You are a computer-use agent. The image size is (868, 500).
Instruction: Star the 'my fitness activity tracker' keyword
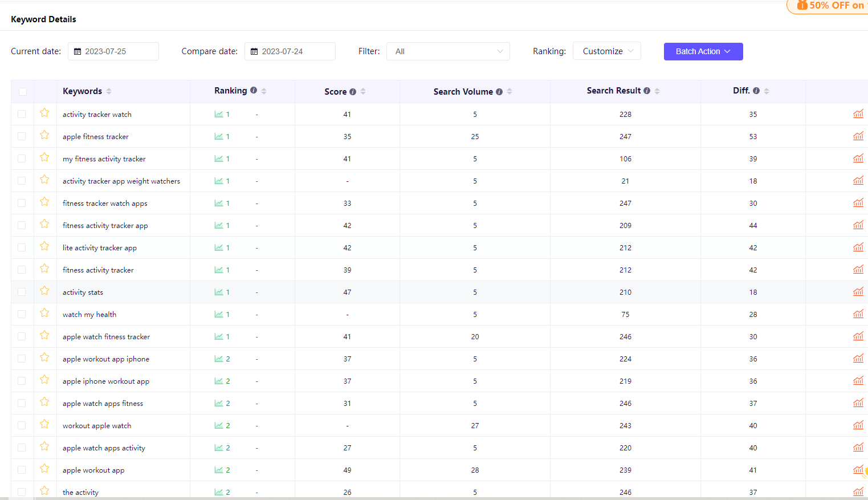[x=44, y=157]
